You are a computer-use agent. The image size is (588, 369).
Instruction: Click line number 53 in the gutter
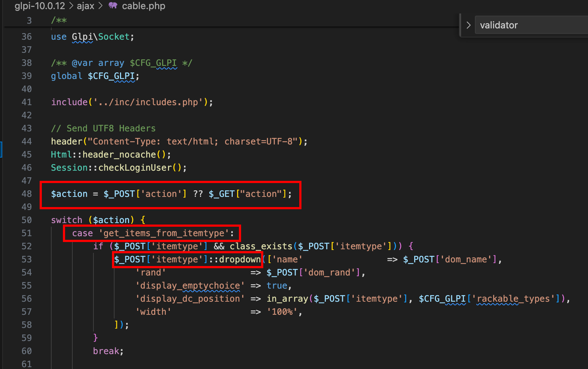(27, 259)
